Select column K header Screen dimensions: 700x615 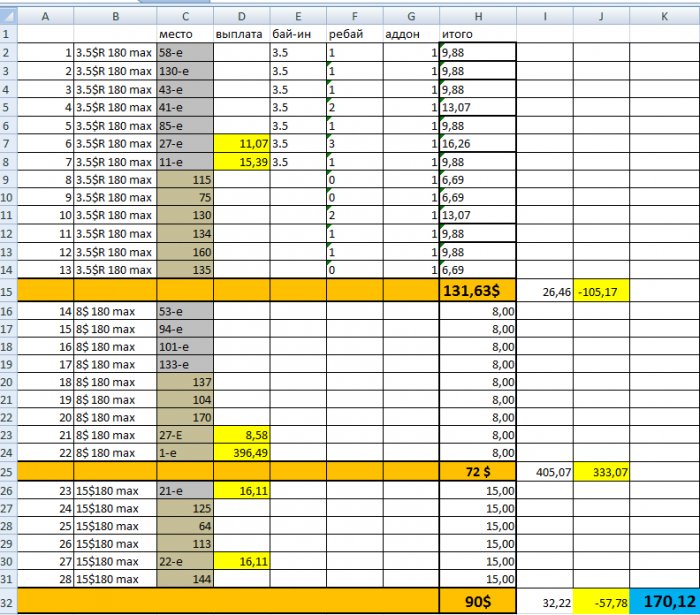(665, 16)
